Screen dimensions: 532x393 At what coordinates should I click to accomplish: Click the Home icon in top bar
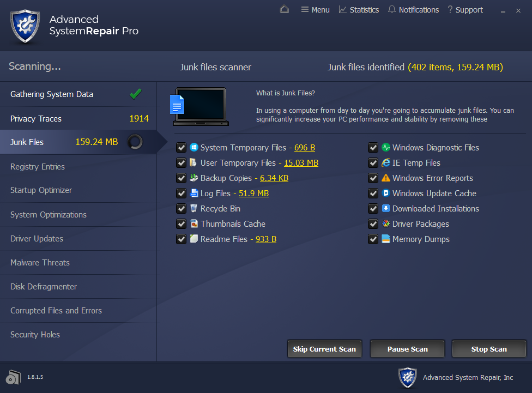[284, 9]
